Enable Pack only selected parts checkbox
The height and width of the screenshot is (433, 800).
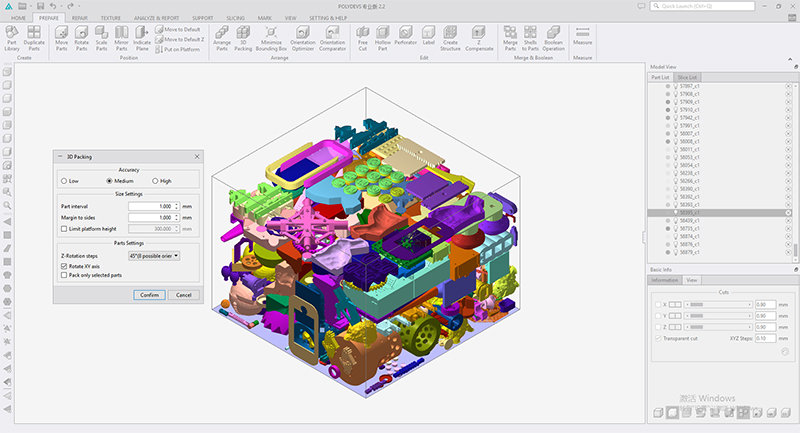pos(64,275)
